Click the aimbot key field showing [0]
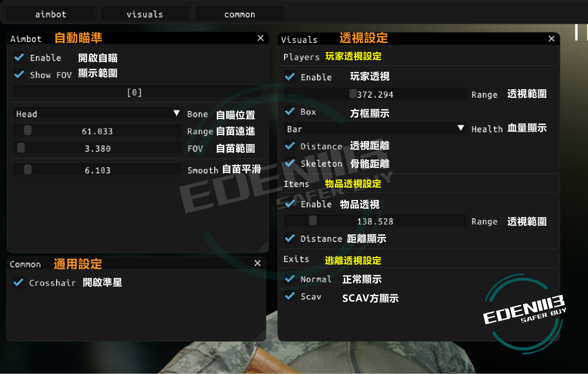This screenshot has height=374, width=588. (138, 92)
